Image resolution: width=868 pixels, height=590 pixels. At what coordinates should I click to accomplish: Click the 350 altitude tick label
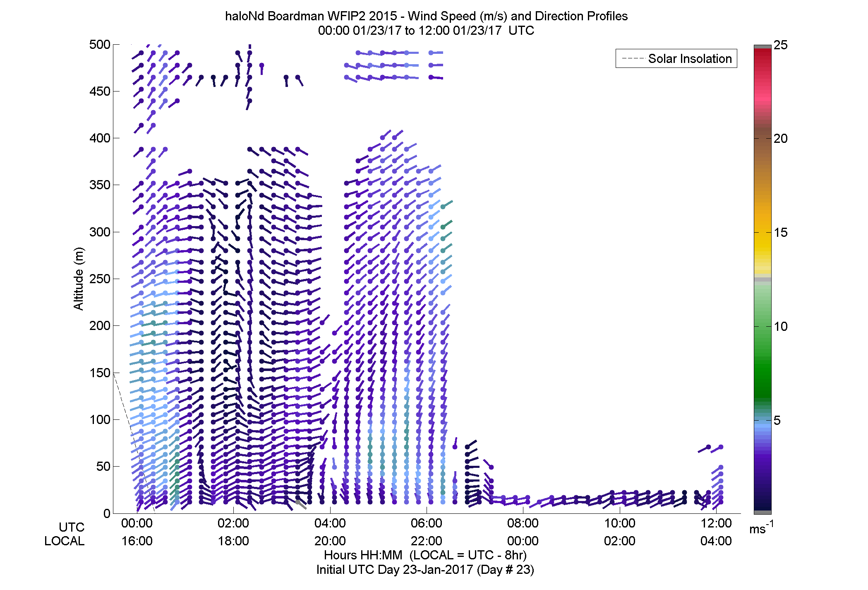(100, 185)
